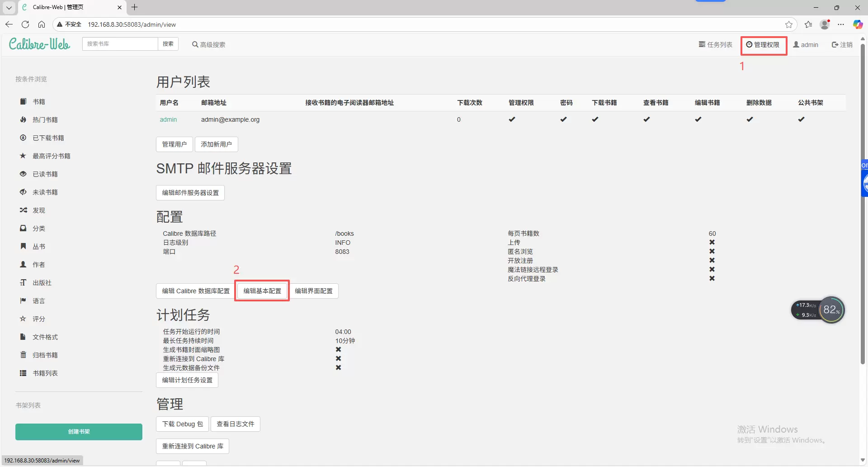Click the Archived Books (归档书籍) trash icon
The image size is (868, 467).
click(x=23, y=355)
